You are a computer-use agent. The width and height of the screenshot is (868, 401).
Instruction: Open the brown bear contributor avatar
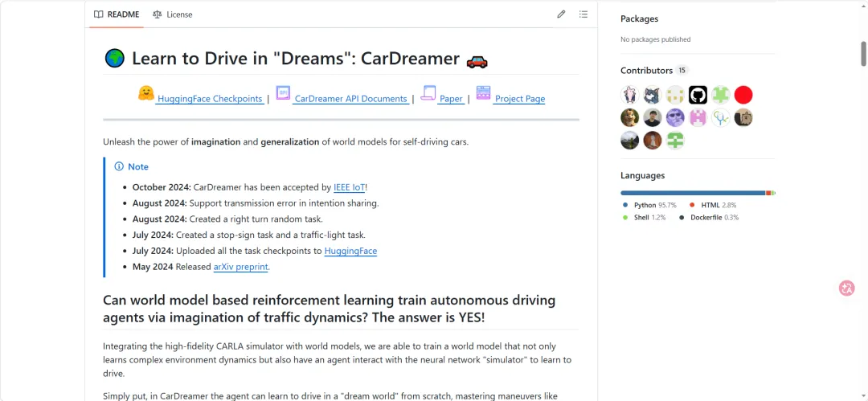[x=743, y=118]
